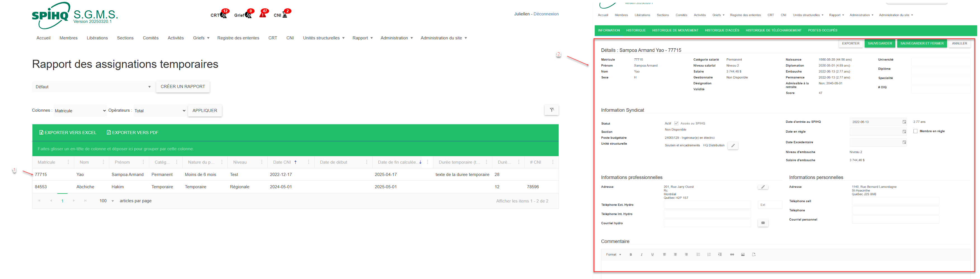Open the Opérateurs Total dropdown
This screenshot has height=279, width=980.
click(x=160, y=111)
